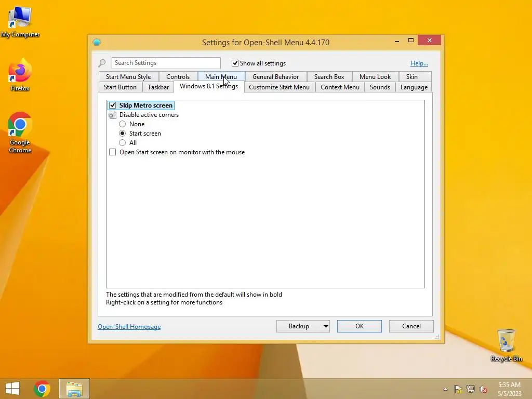Open the Taskbar tab
This screenshot has height=399, width=532.
(158, 87)
